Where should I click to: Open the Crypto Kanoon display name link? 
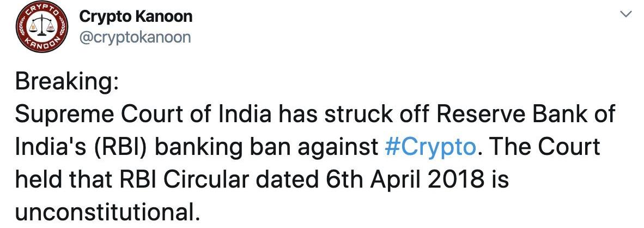pos(136,16)
